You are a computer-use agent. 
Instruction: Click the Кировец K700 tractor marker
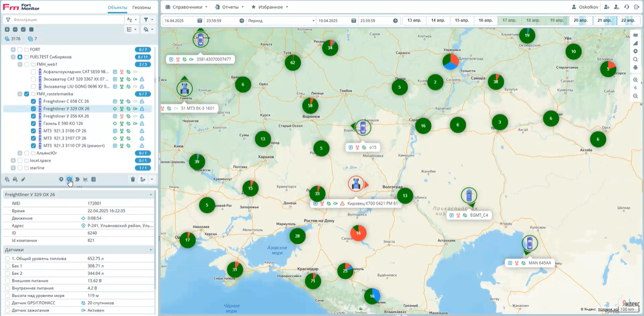[356, 184]
